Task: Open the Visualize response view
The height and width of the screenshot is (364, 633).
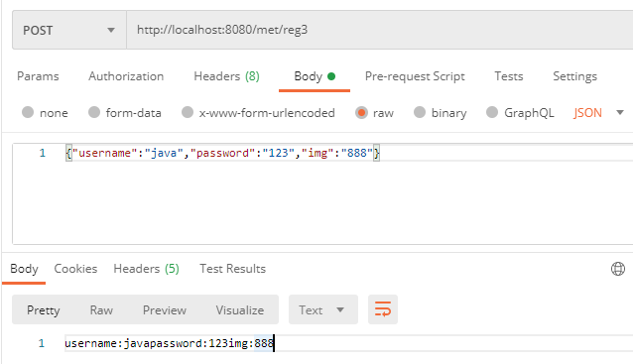Action: pyautogui.click(x=239, y=309)
